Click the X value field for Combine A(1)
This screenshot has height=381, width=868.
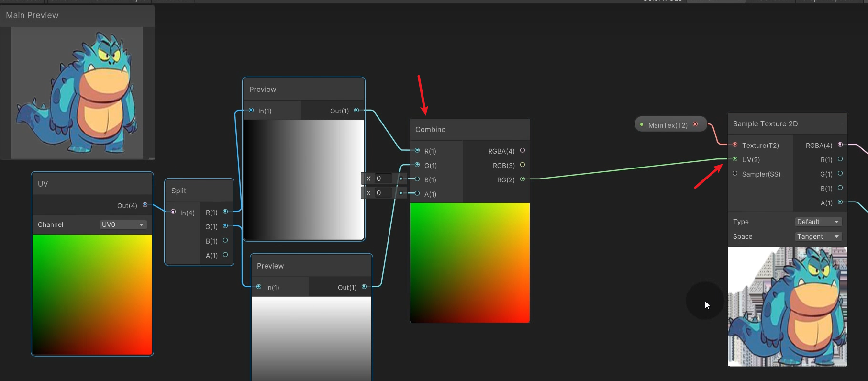click(x=384, y=193)
